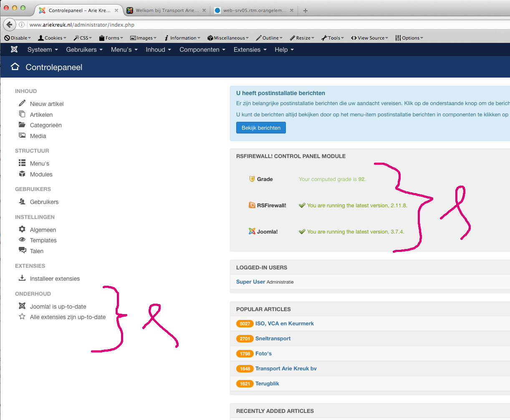
Task: Click the Installeer extensies download icon
Action: 22,278
